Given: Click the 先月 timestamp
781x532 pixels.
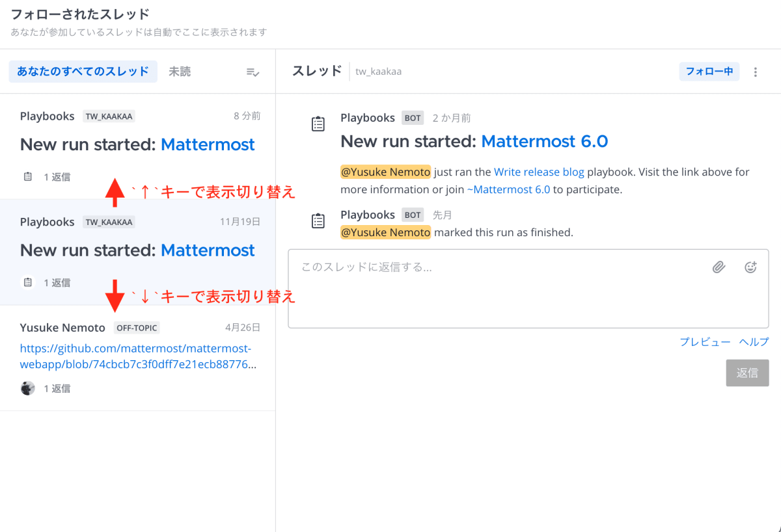Looking at the screenshot, I should pos(442,215).
